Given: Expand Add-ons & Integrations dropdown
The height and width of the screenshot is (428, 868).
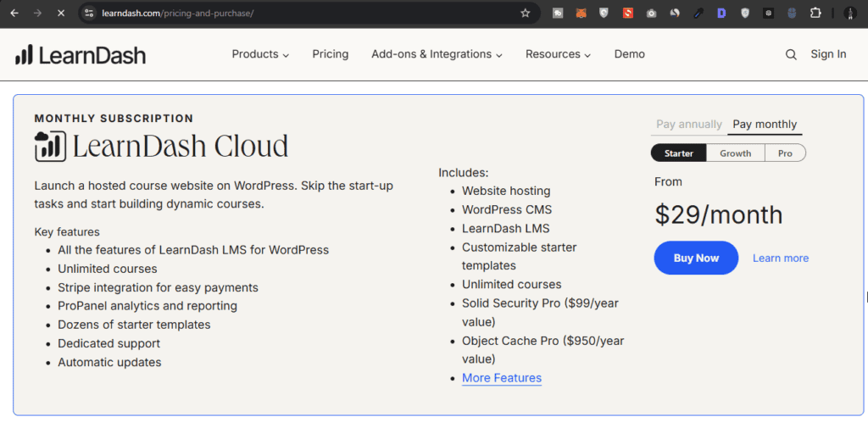Looking at the screenshot, I should pyautogui.click(x=437, y=54).
